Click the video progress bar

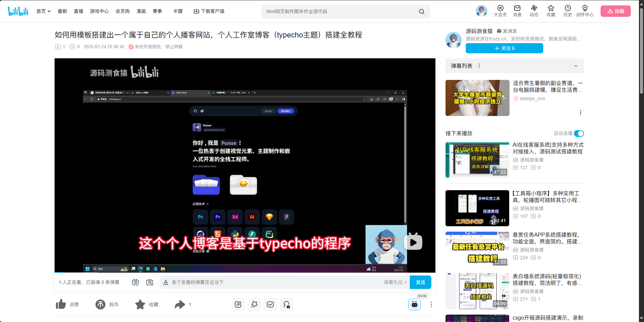click(x=245, y=272)
